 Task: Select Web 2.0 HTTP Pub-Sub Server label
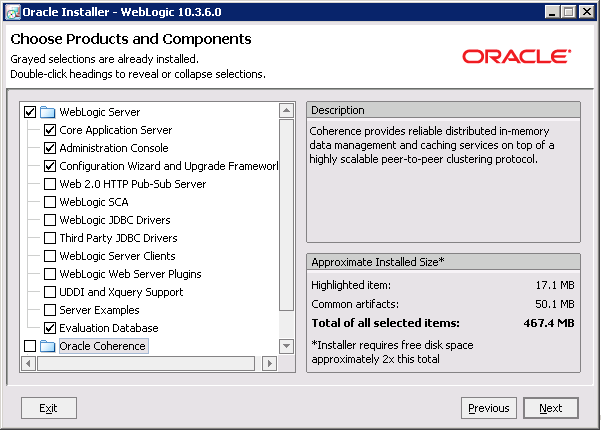pyautogui.click(x=133, y=184)
